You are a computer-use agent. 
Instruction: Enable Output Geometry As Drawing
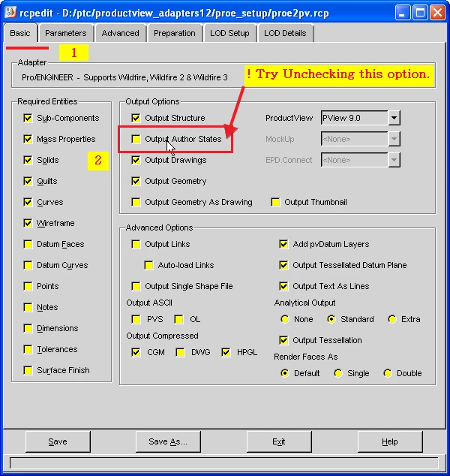pyautogui.click(x=136, y=202)
